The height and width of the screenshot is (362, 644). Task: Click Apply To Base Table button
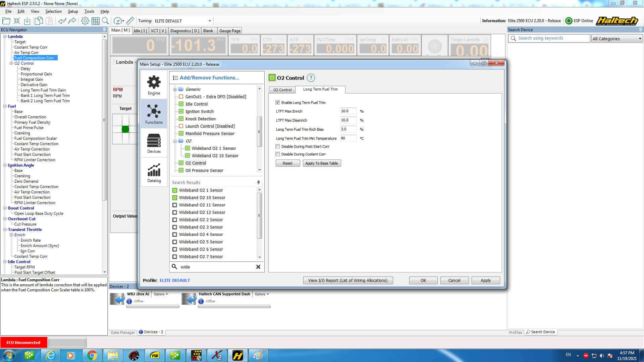322,163
